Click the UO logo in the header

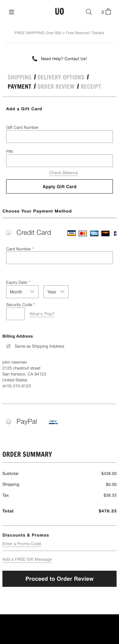pyautogui.click(x=59, y=12)
